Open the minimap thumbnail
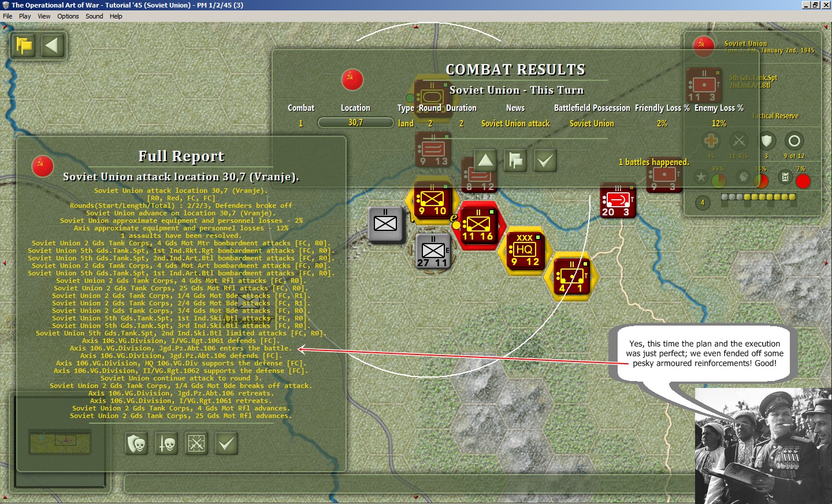Screen dimensions: 832x504 (x=60, y=442)
